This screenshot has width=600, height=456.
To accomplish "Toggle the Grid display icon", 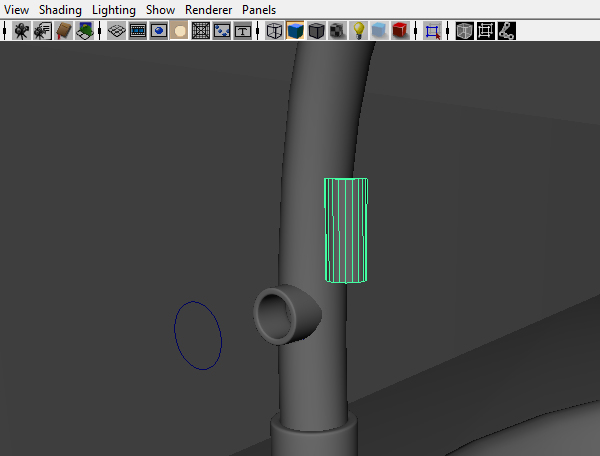I will click(116, 31).
